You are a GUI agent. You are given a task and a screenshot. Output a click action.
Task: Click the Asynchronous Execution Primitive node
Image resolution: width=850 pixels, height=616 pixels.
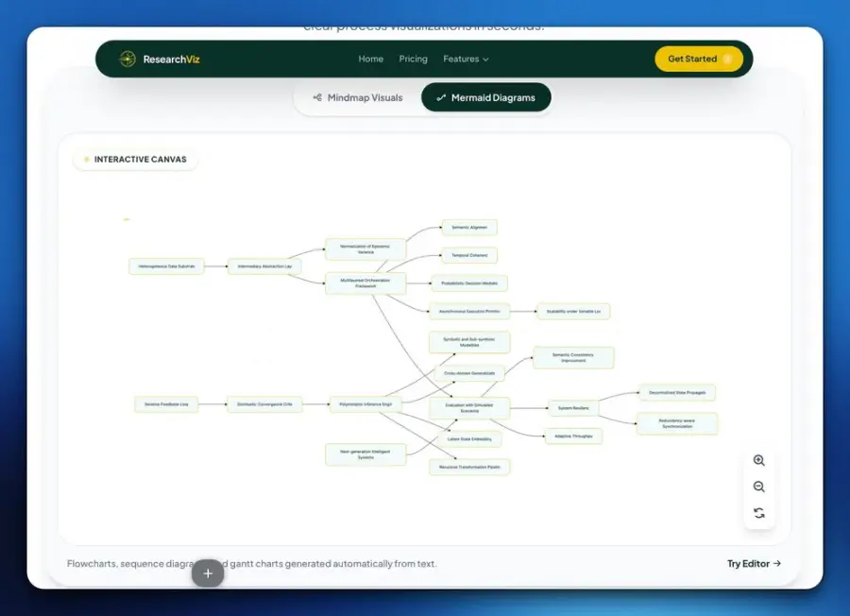pos(469,311)
